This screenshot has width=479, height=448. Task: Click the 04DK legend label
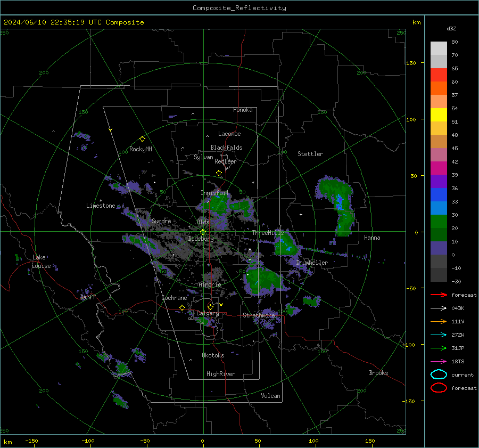point(458,308)
